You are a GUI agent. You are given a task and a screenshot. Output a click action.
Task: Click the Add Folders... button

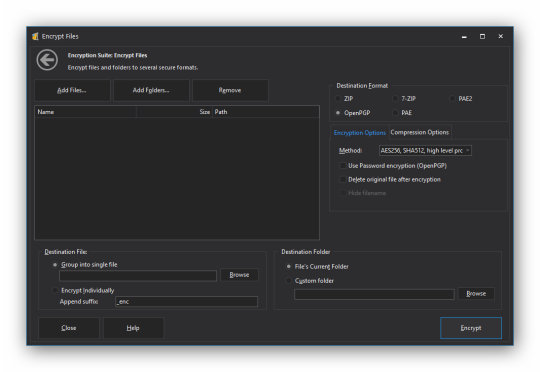point(151,90)
